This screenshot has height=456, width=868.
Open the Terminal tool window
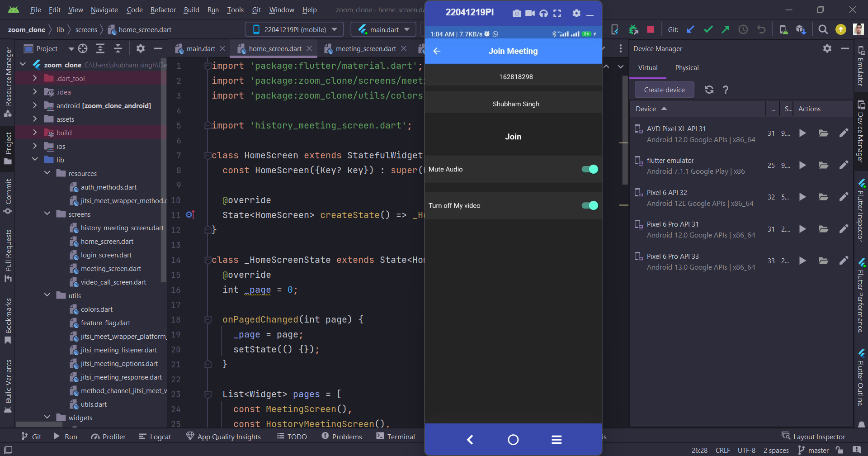pyautogui.click(x=396, y=437)
